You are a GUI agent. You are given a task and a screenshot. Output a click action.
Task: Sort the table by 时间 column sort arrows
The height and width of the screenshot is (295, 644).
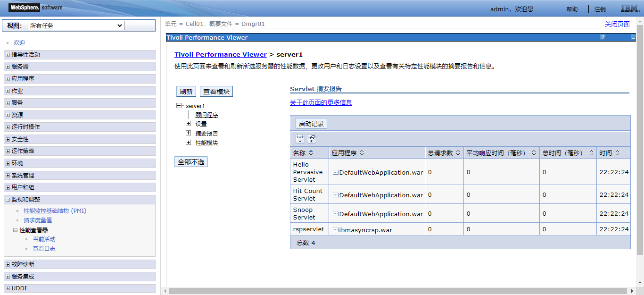click(617, 153)
